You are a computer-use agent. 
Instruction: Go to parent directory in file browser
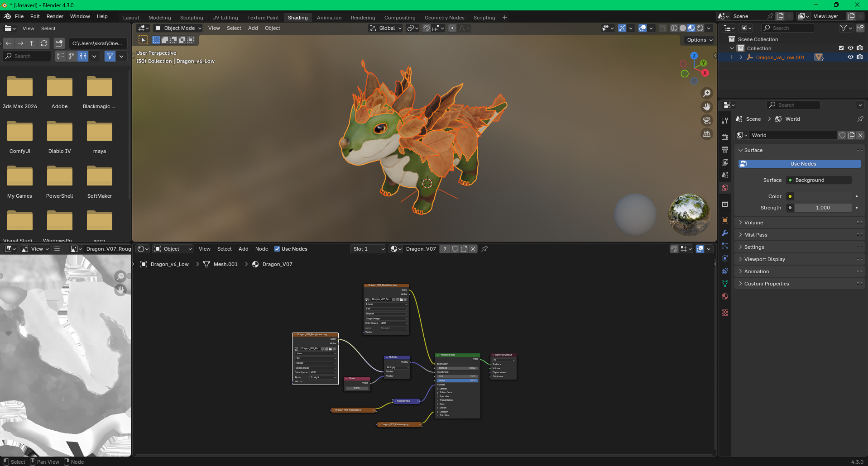(x=32, y=43)
